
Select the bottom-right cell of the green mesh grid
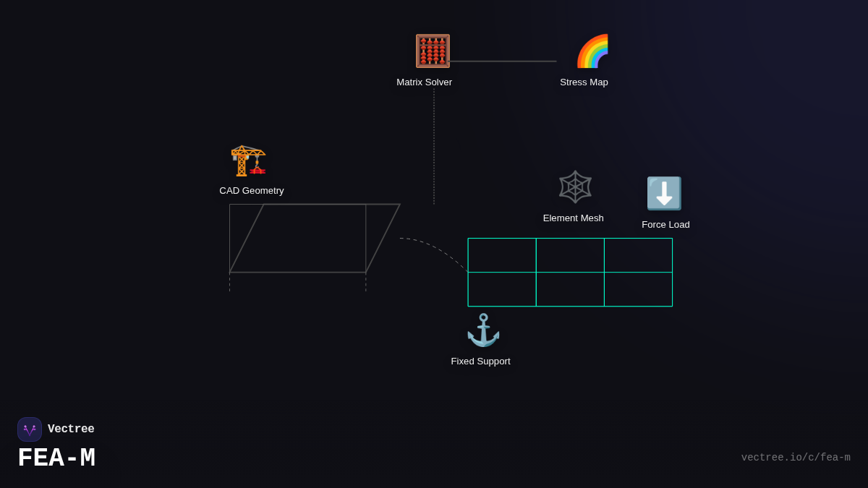638,289
